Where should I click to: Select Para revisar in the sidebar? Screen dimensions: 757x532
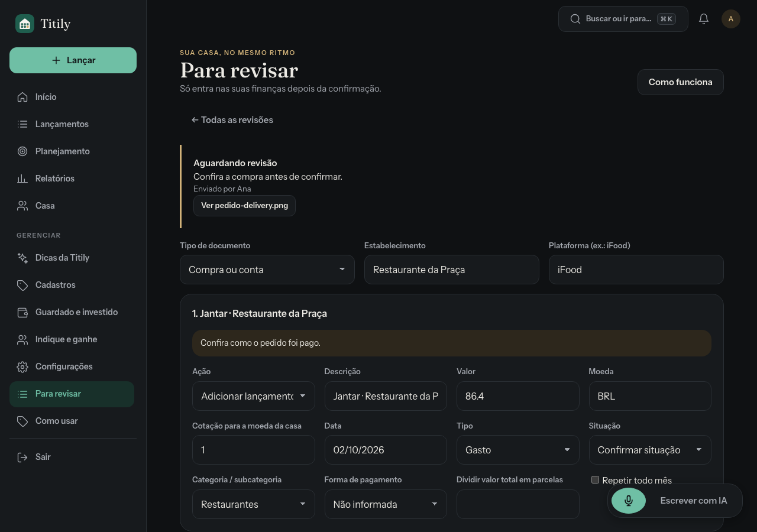[x=72, y=394]
